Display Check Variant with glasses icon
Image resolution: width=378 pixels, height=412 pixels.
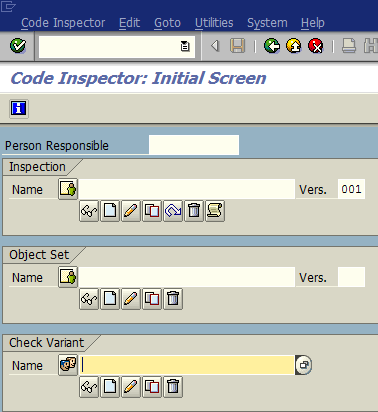(x=89, y=387)
